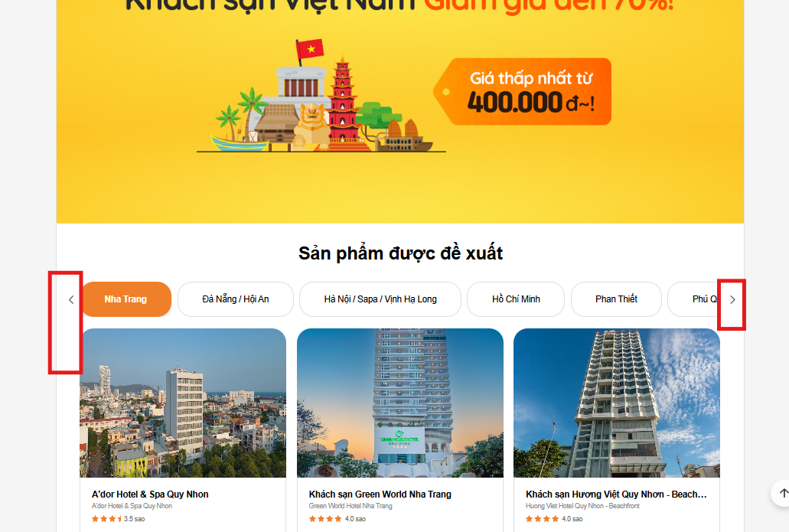Click the Vietnam landmarks banner illustration

(321, 96)
